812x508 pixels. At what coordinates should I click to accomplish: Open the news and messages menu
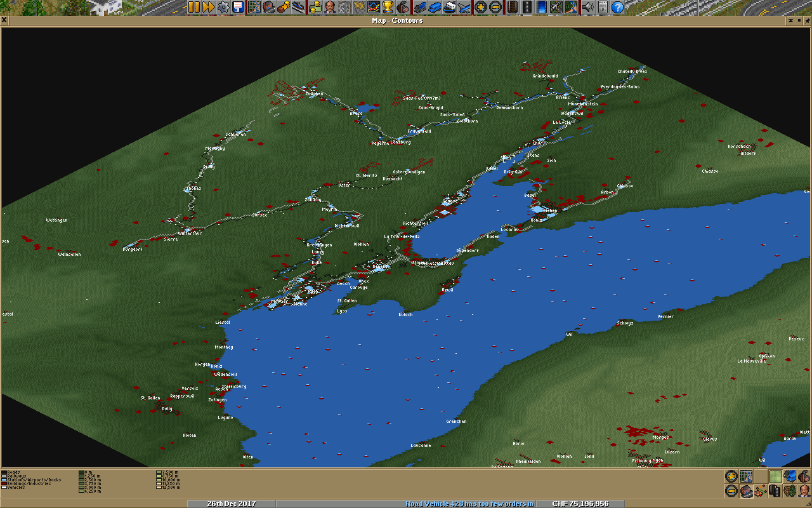tap(602, 8)
